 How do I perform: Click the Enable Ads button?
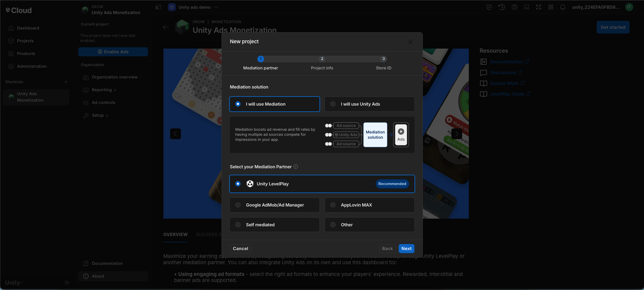(x=113, y=52)
